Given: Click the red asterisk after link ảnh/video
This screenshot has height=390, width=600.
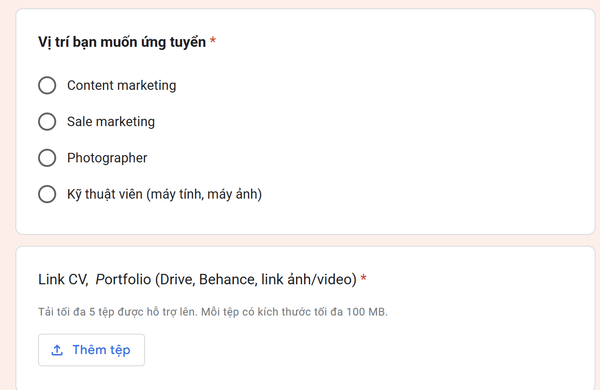Looking at the screenshot, I should [364, 278].
